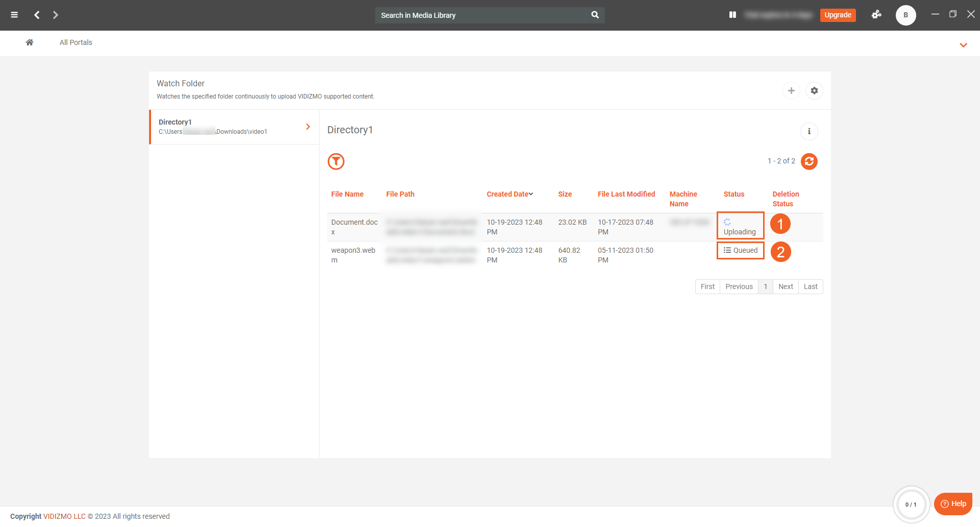Open All Portals menu item
This screenshot has width=980, height=527.
[x=76, y=42]
